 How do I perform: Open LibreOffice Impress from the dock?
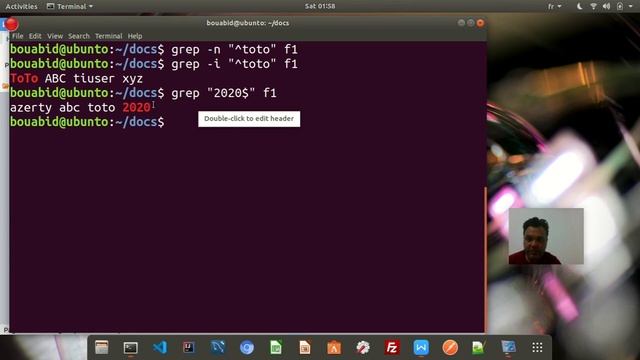click(x=305, y=348)
